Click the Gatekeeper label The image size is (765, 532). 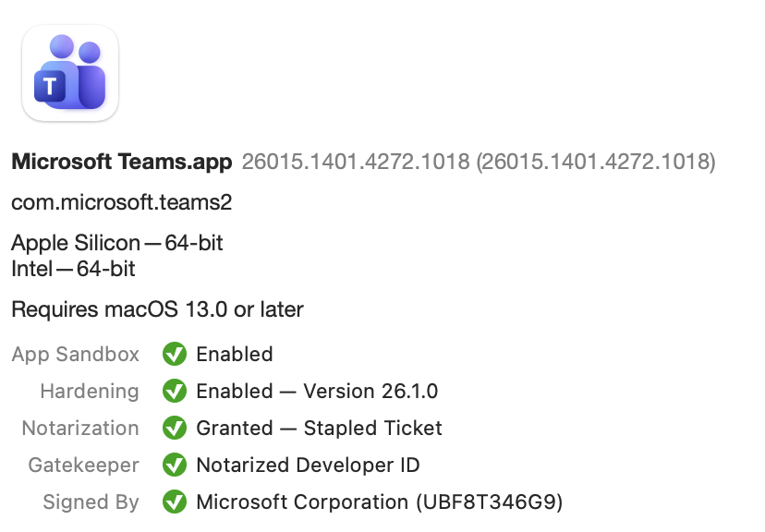coord(84,465)
